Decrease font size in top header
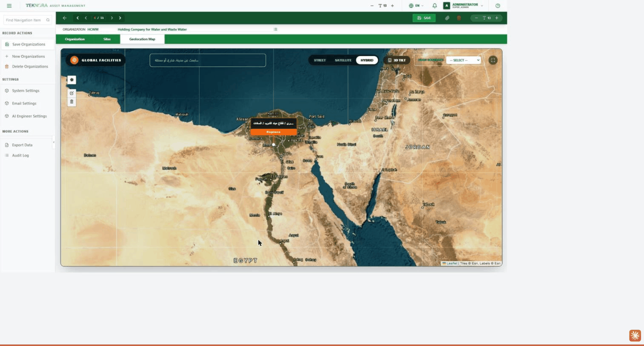Image resolution: width=644 pixels, height=346 pixels. point(372,6)
